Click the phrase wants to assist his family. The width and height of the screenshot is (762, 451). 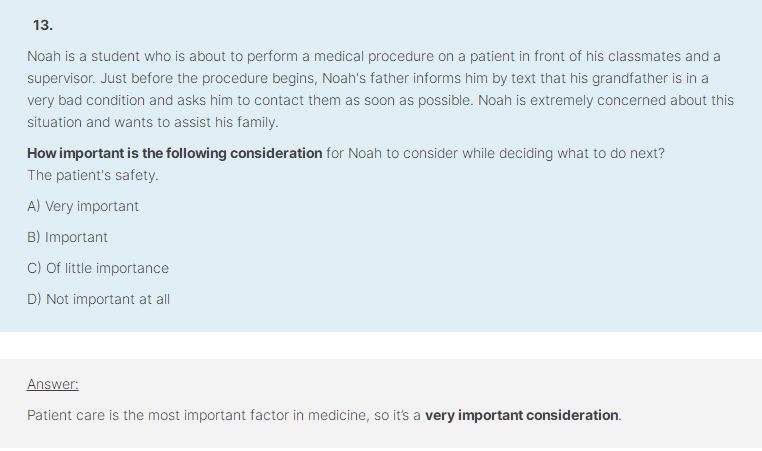coord(196,122)
